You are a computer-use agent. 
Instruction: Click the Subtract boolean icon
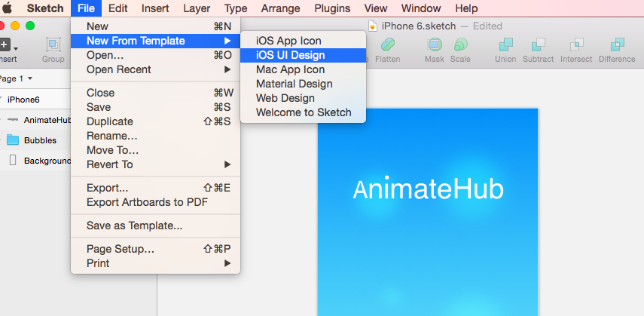539,44
